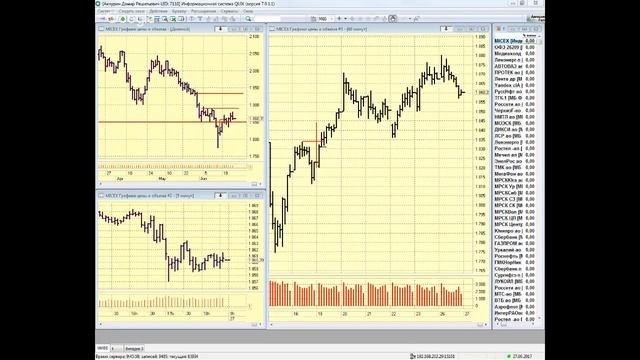This screenshot has width=640, height=360.
Task: Open the Создать окно menu
Action: click(x=131, y=11)
